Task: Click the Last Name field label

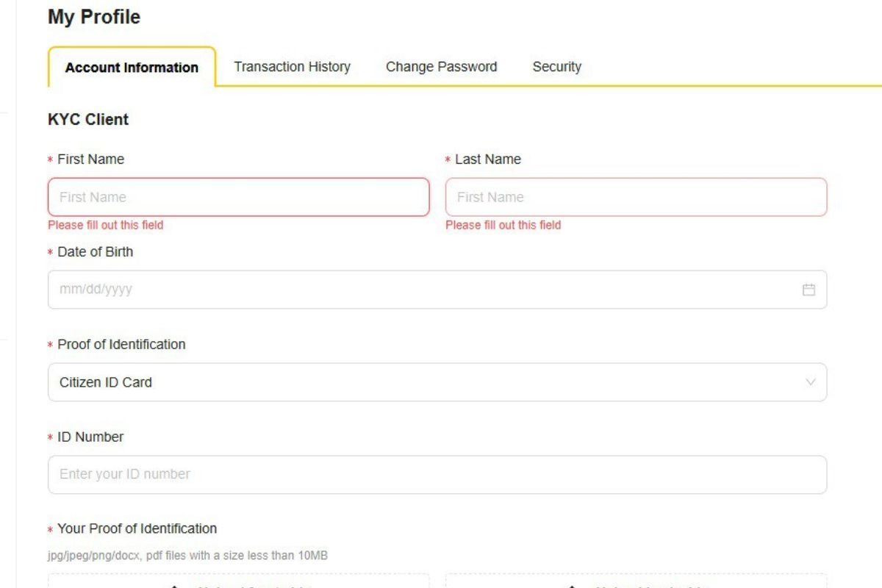Action: [487, 159]
